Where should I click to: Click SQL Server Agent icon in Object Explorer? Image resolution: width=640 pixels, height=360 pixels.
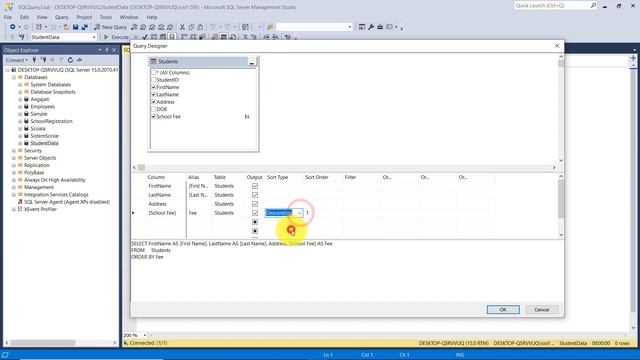tap(20, 202)
